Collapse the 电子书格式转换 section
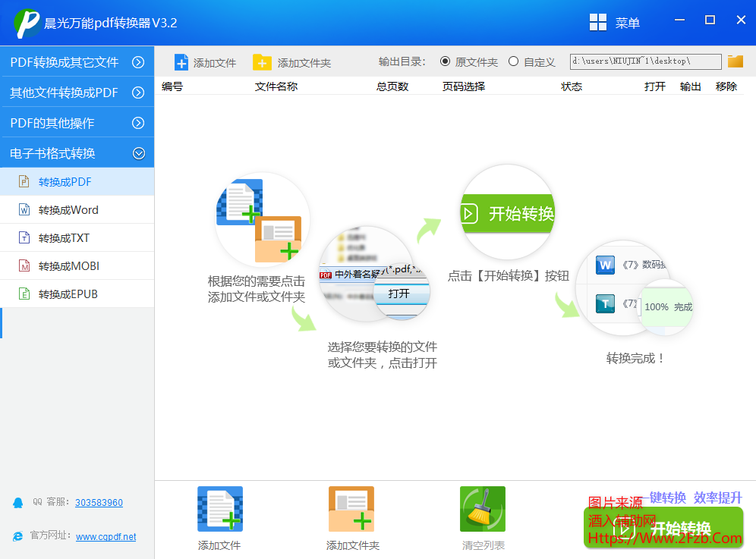This screenshot has height=559, width=756. (x=138, y=153)
